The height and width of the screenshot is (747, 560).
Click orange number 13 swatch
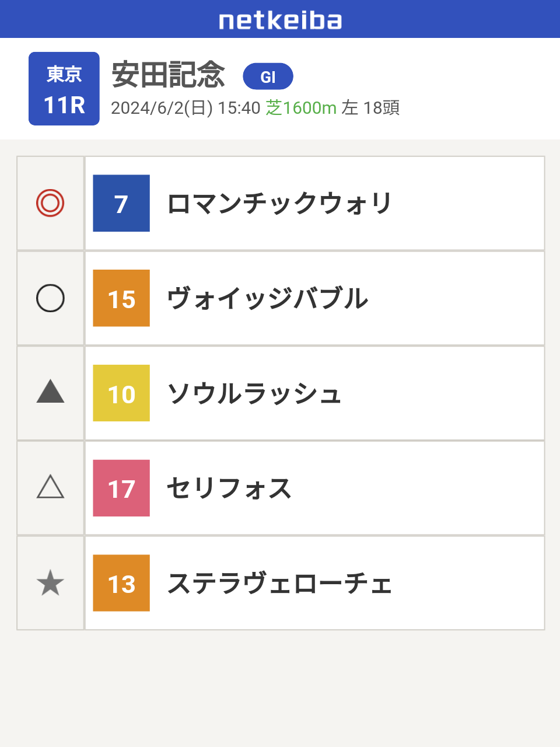[121, 583]
